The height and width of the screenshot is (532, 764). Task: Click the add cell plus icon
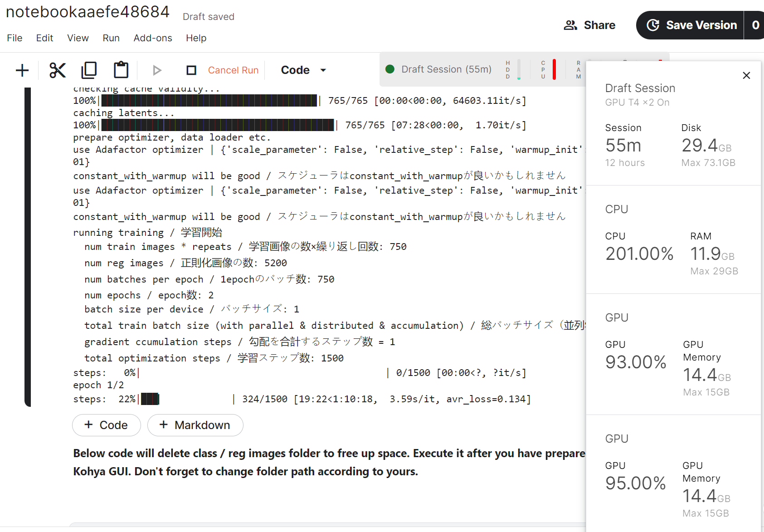click(21, 70)
